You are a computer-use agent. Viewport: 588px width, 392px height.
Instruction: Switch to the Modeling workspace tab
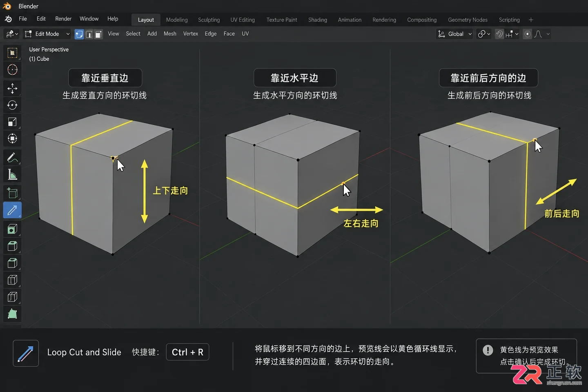(x=177, y=20)
